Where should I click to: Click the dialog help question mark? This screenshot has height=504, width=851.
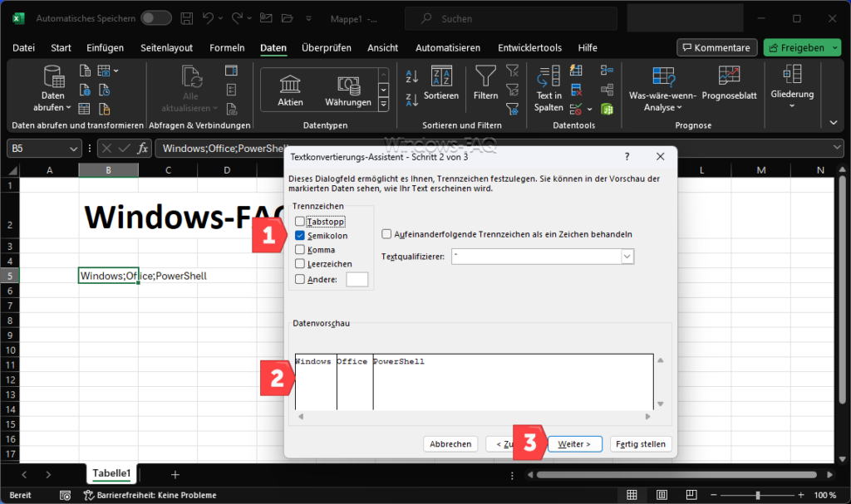(x=627, y=157)
